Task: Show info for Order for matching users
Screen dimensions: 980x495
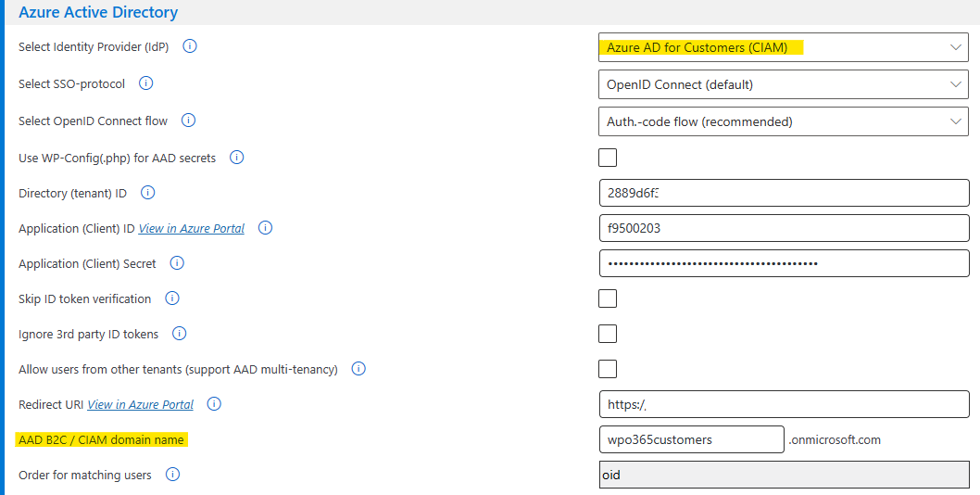Action: click(172, 475)
